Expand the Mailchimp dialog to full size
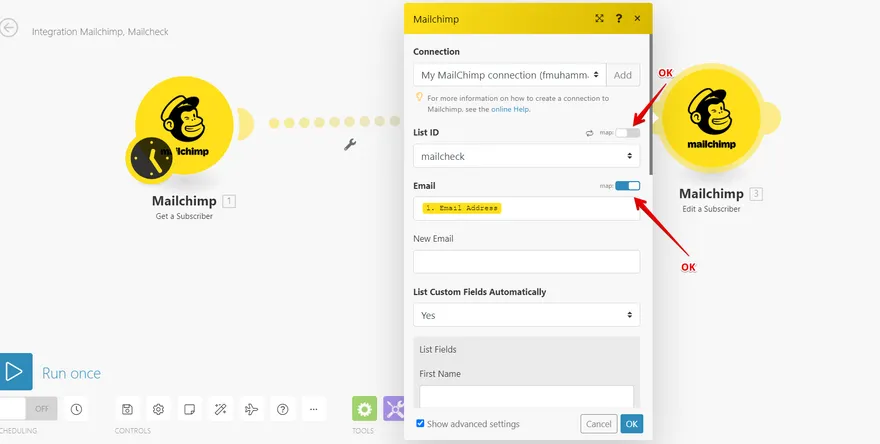 pos(599,19)
